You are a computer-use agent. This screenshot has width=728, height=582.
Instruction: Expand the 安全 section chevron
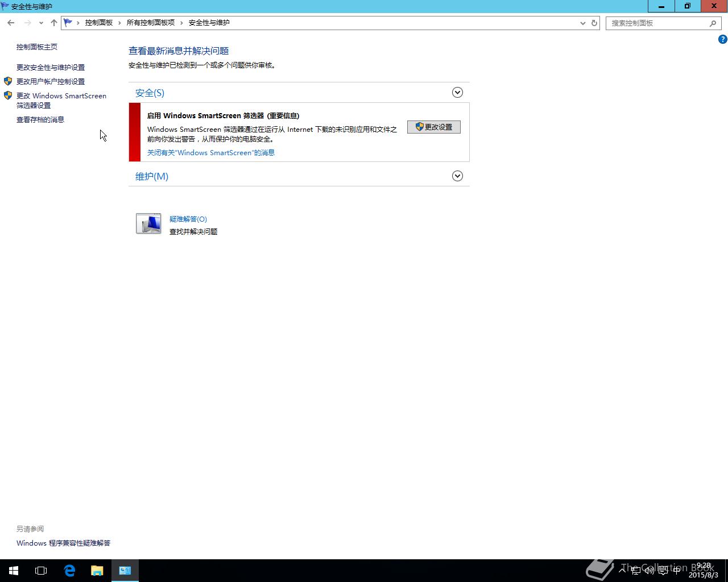tap(457, 93)
